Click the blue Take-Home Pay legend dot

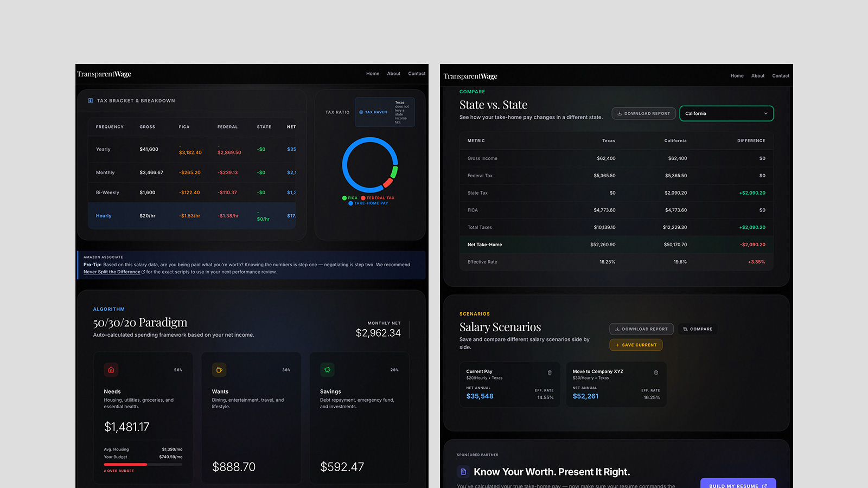(351, 203)
